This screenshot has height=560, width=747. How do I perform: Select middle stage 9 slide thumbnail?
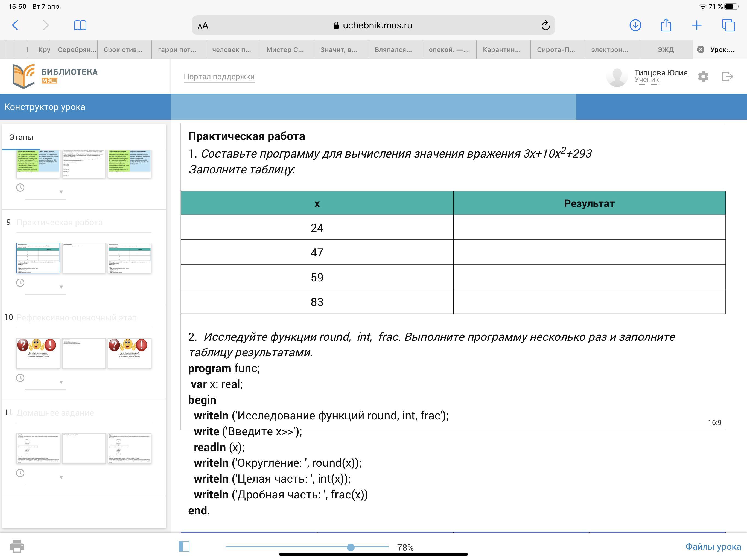pyautogui.click(x=84, y=258)
